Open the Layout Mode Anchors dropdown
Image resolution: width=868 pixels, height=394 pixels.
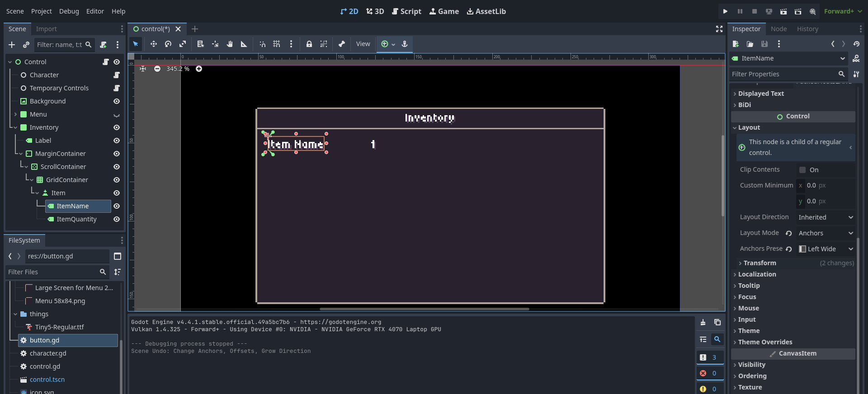point(826,233)
